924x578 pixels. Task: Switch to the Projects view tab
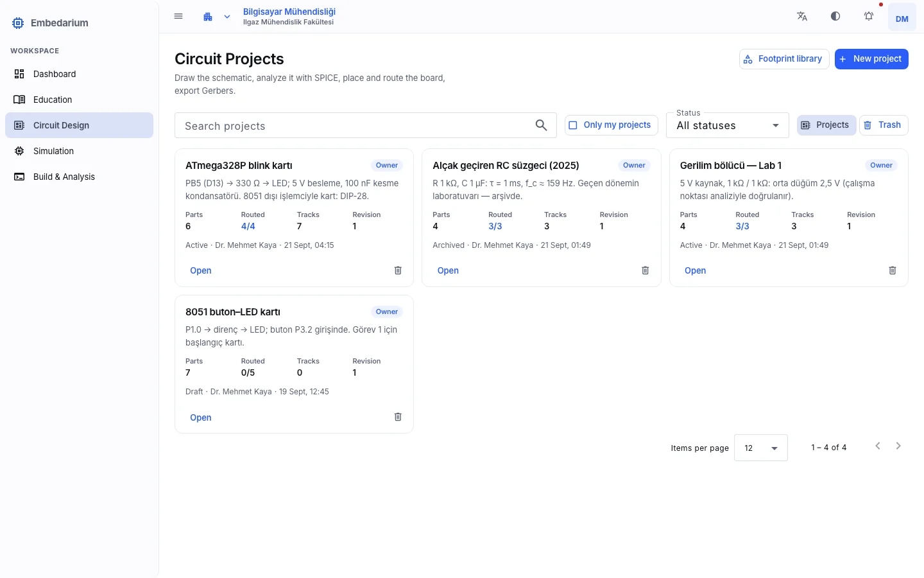(826, 125)
